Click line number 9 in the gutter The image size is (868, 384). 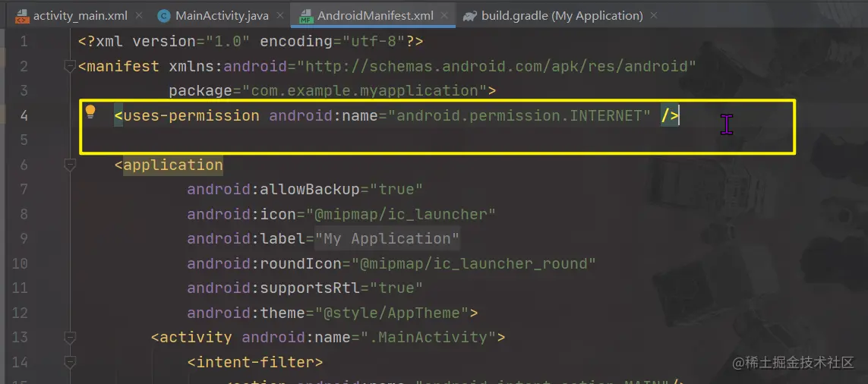pyautogui.click(x=24, y=239)
